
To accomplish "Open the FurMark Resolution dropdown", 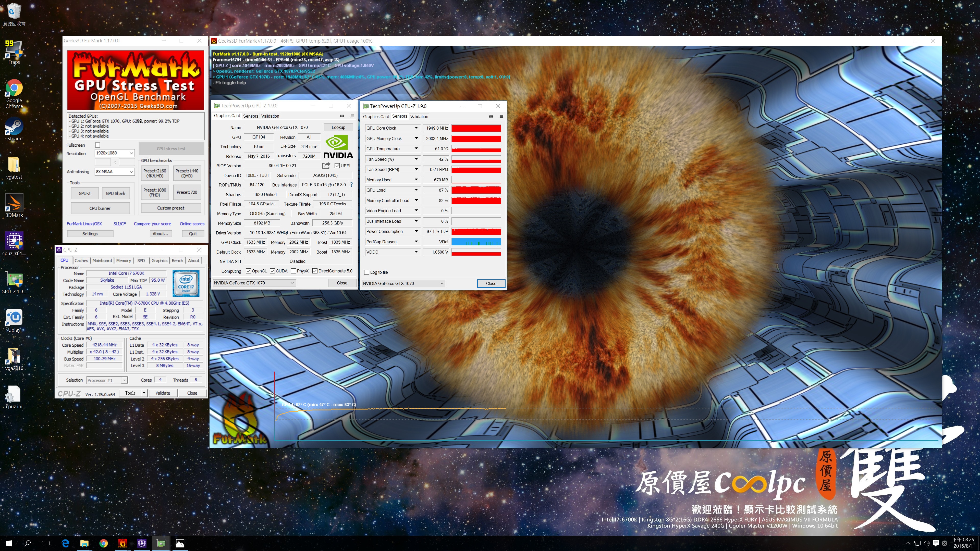I will click(x=115, y=153).
